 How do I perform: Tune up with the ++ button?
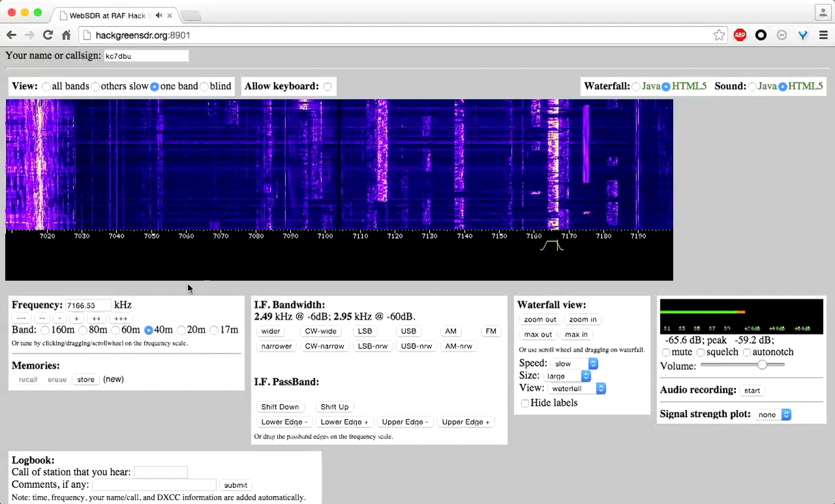click(96, 318)
